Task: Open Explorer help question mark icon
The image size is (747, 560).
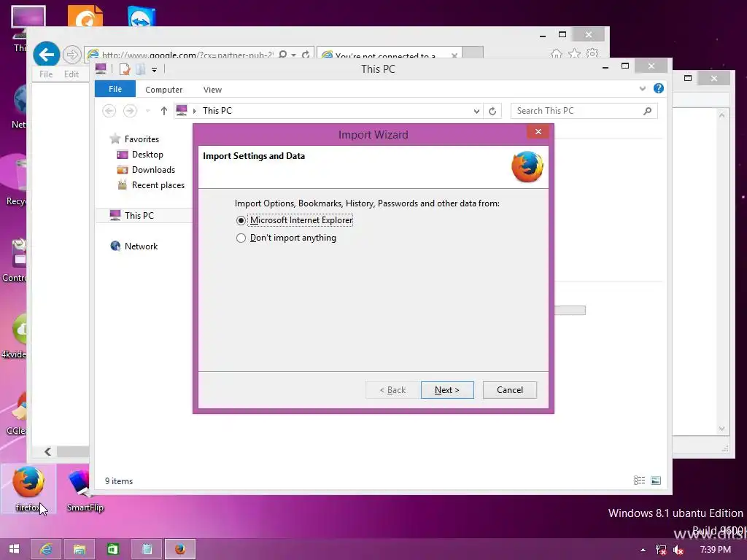Action: click(659, 88)
